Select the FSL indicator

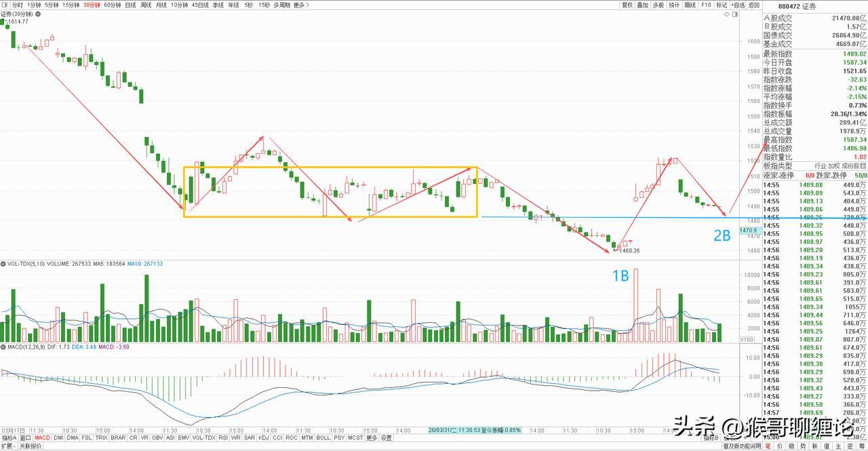tap(87, 437)
